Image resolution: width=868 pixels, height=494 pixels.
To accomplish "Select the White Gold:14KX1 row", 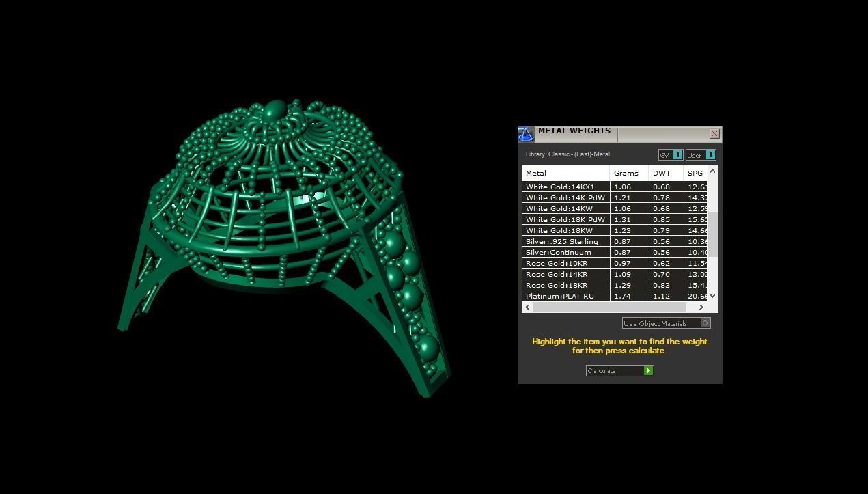I will coord(615,187).
